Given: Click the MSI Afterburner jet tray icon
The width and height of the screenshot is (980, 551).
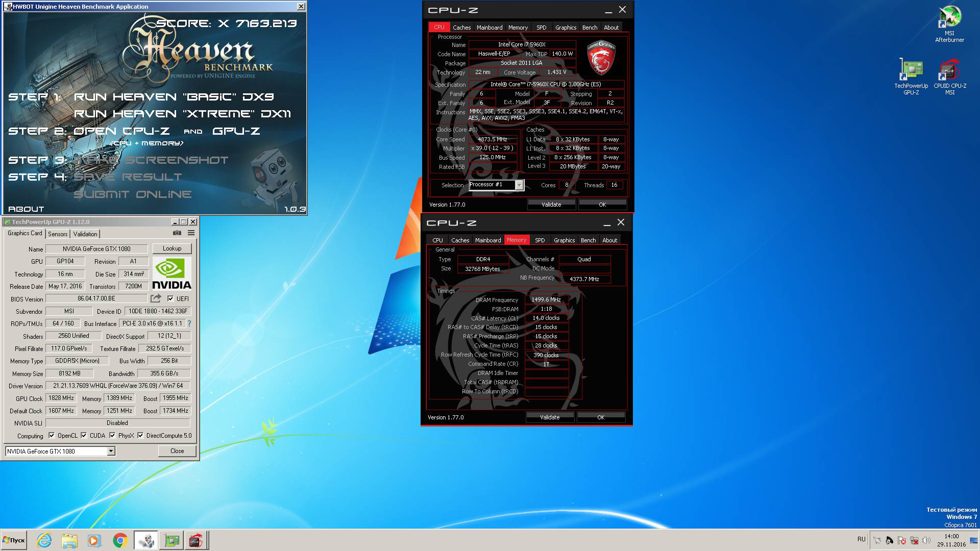Looking at the screenshot, I should click(x=877, y=540).
